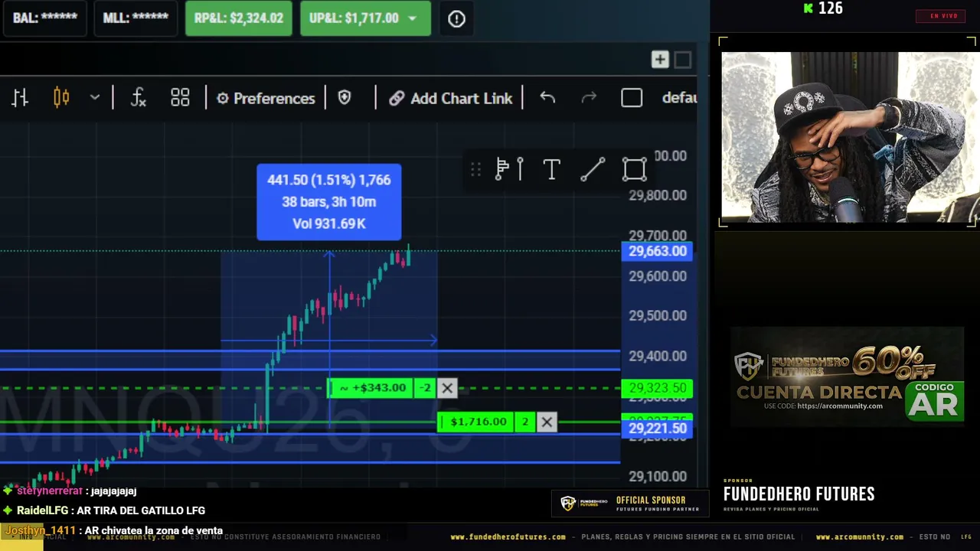The image size is (980, 551).
Task: Click the Kick viewer count 126
Action: tap(823, 8)
